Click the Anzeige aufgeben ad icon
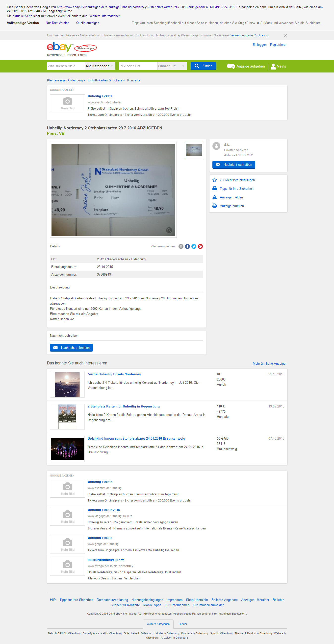The image size is (334, 644). pos(231,66)
